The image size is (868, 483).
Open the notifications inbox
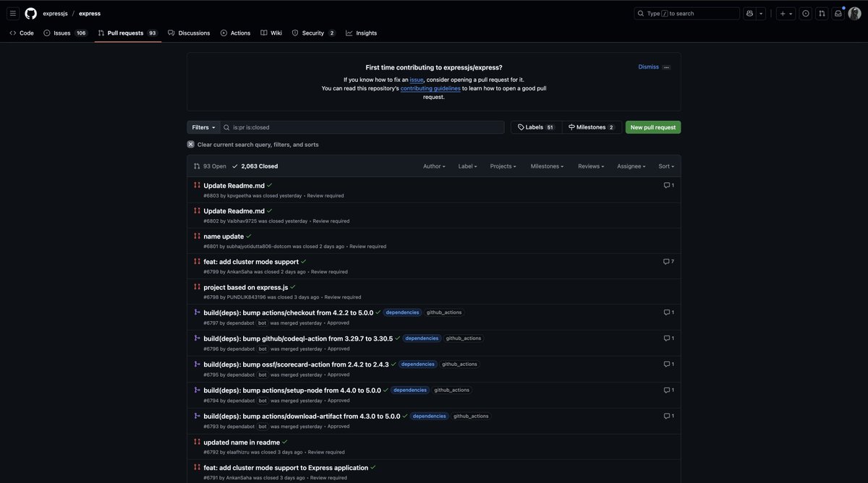[838, 13]
